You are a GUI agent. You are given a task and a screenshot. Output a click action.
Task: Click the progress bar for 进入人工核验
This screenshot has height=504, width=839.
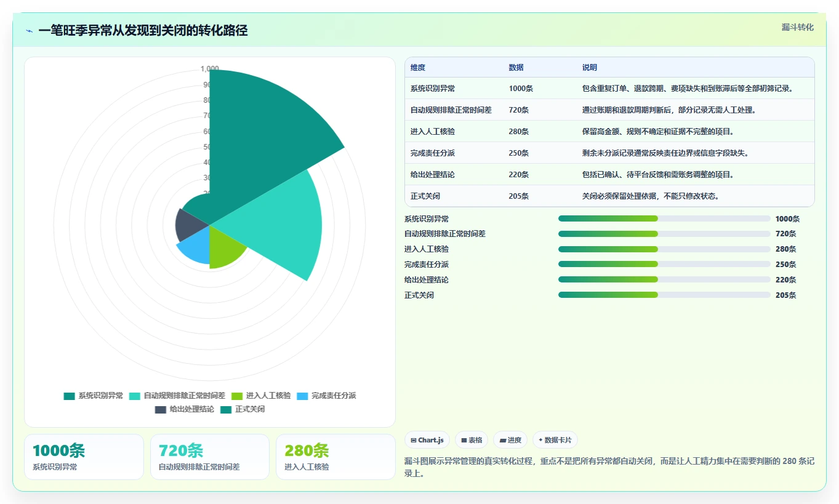coord(664,249)
